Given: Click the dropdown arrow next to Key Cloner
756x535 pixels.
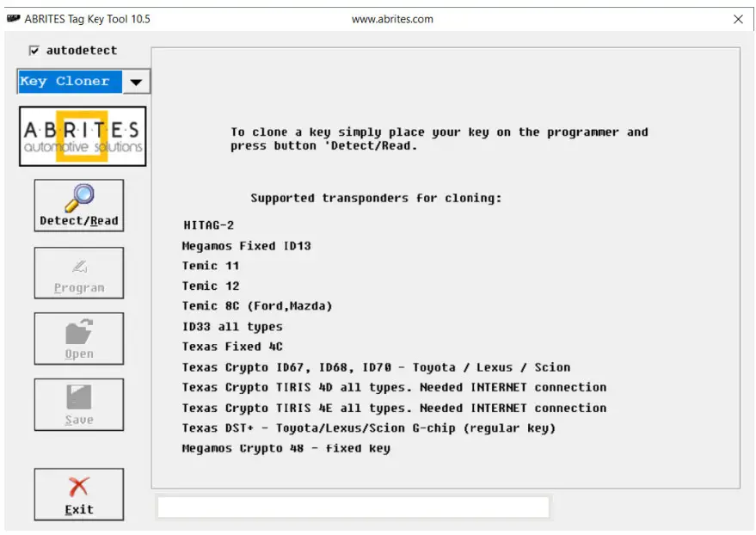Looking at the screenshot, I should coord(138,81).
